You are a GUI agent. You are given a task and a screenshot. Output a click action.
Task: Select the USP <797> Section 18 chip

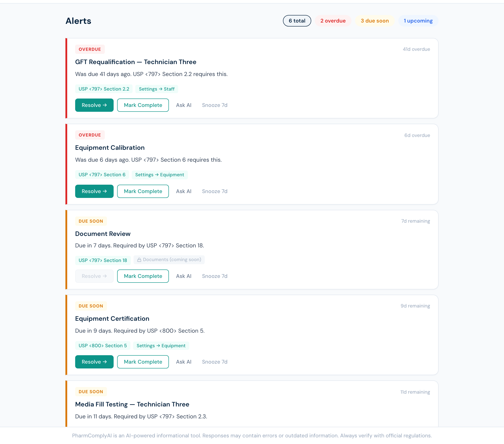tap(103, 260)
